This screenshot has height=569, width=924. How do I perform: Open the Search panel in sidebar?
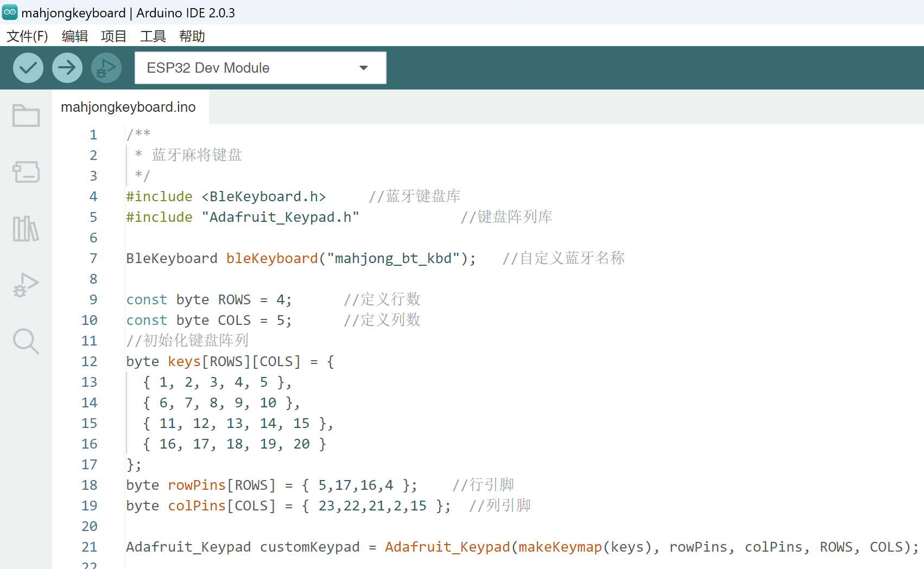point(26,341)
